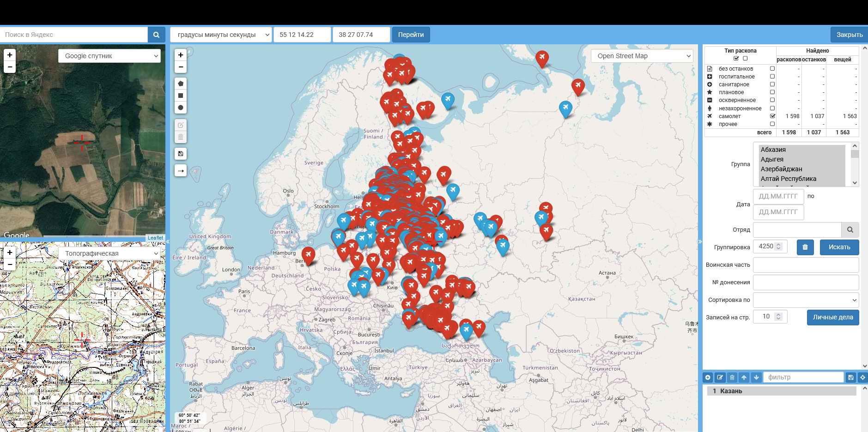The height and width of the screenshot is (432, 868).
Task: Select the draw circle tool
Action: coord(181,108)
